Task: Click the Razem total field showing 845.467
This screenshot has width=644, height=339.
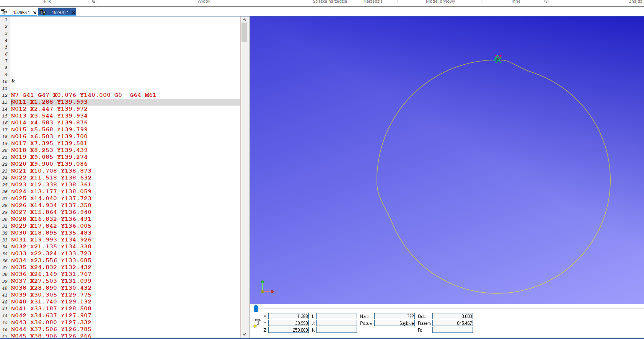Action: point(453,323)
